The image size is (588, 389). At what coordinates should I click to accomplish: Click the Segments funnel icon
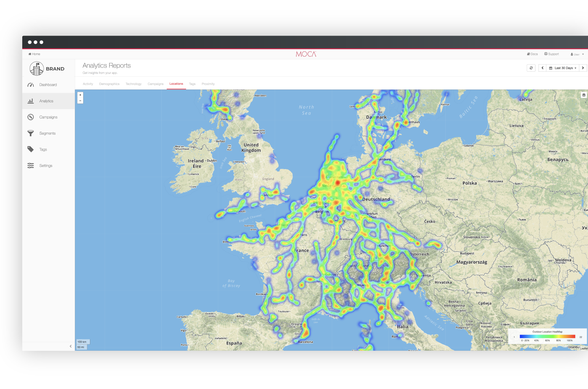click(31, 133)
